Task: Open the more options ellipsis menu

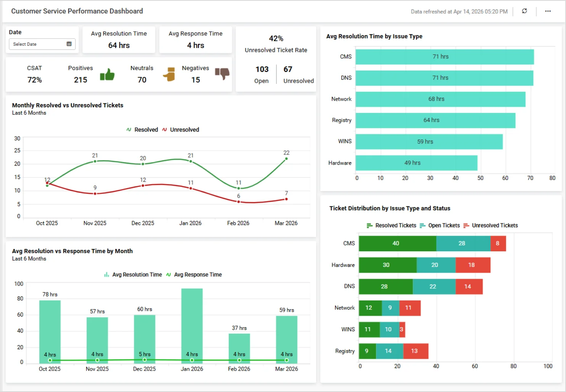Action: click(548, 11)
